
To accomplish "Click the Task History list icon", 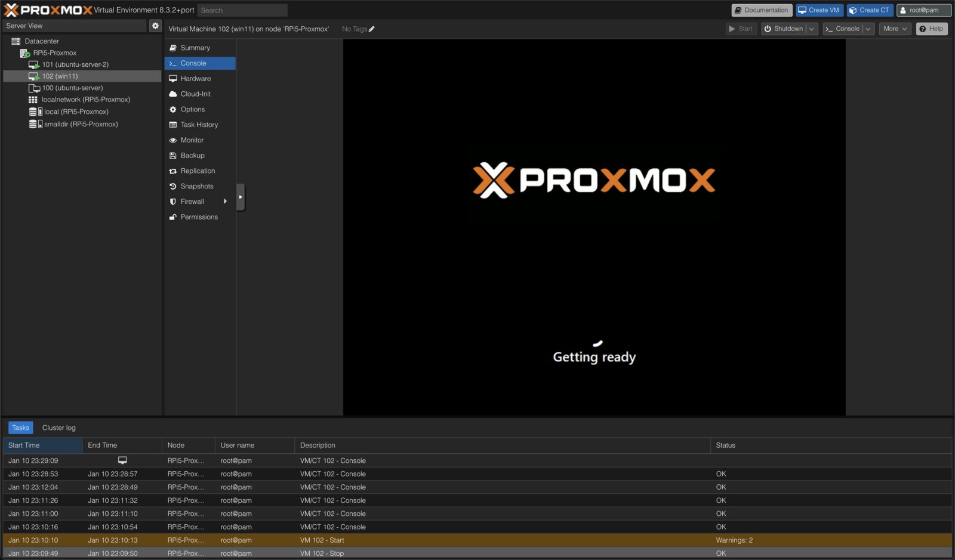I will click(173, 125).
